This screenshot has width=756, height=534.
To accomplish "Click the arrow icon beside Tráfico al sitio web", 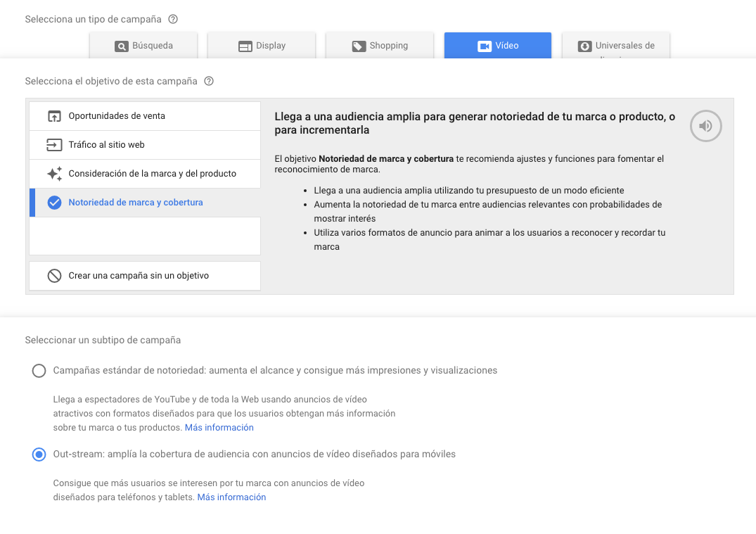I will tap(54, 145).
